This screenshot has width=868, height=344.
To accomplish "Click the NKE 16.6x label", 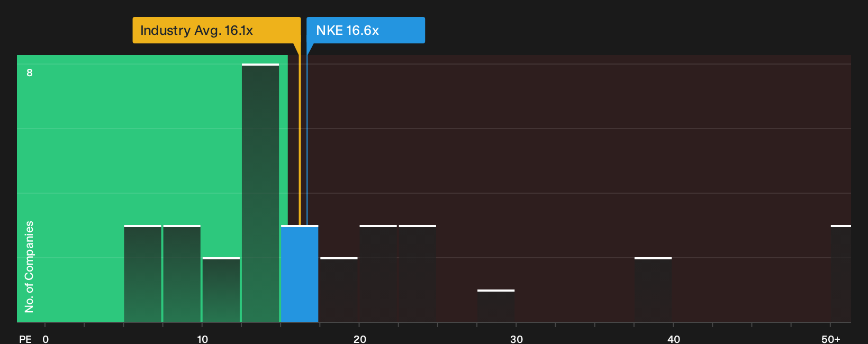I will click(x=366, y=30).
